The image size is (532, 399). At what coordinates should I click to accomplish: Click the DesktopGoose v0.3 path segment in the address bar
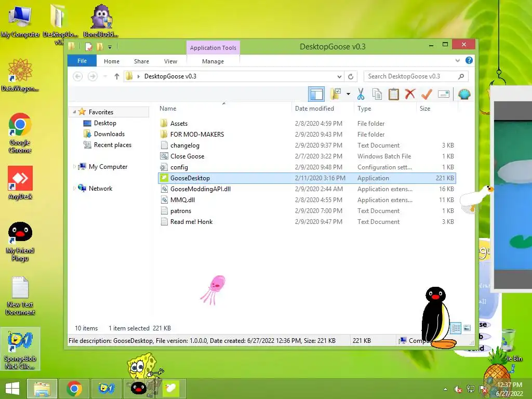pos(170,76)
